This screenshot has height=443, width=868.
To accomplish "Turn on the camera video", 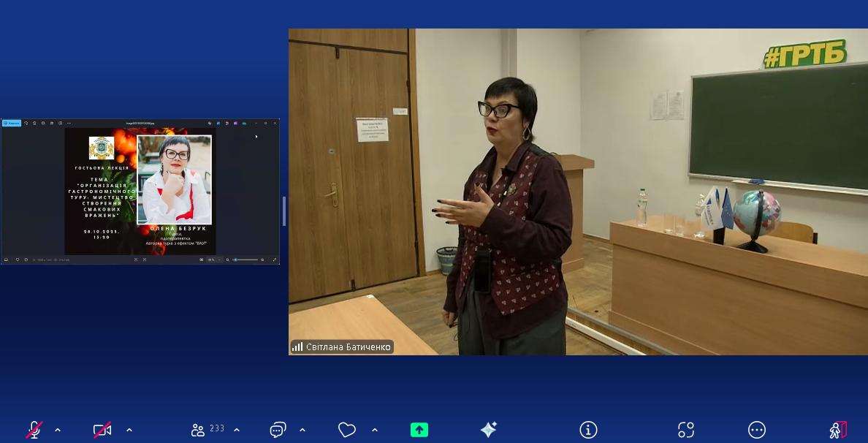I will (x=102, y=430).
